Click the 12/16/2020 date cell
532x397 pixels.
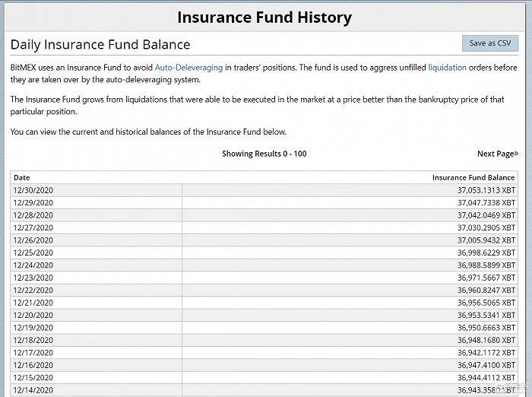tap(33, 364)
